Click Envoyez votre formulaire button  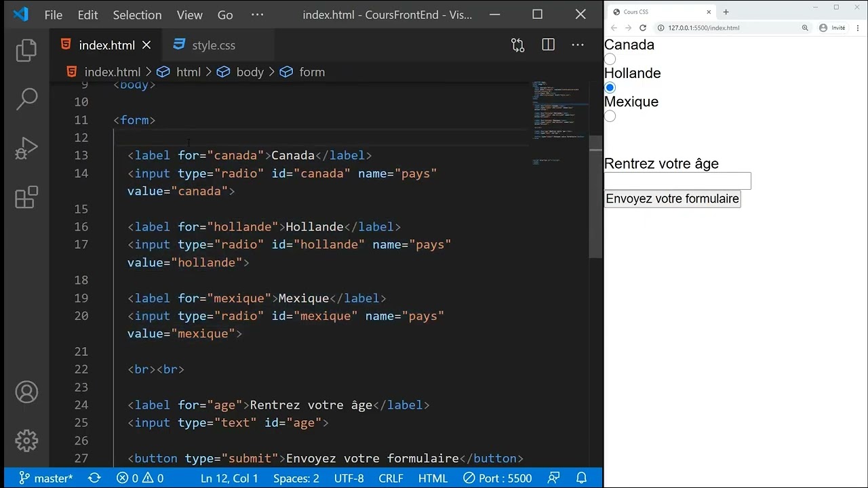673,199
